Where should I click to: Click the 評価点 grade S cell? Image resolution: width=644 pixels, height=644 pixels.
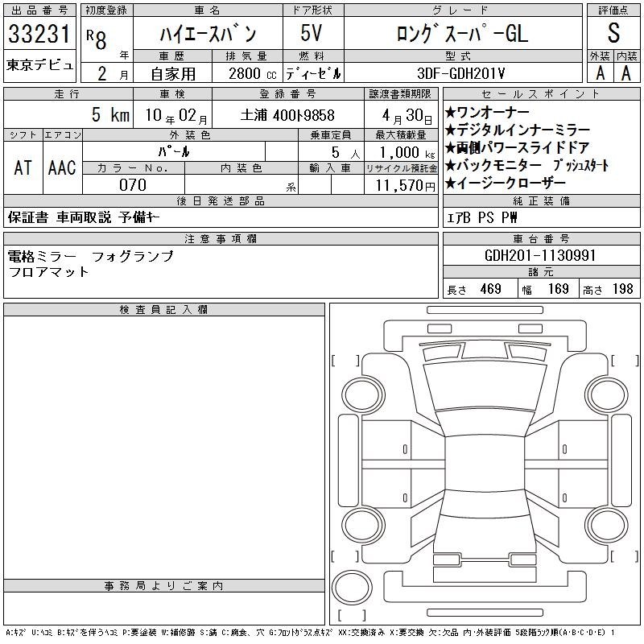[x=614, y=32]
